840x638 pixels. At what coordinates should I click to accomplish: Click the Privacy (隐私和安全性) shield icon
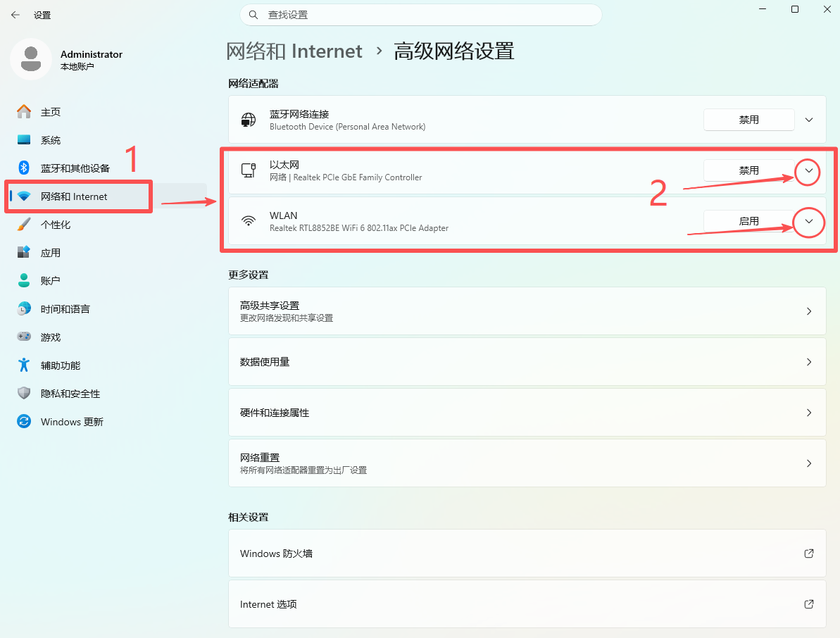pyautogui.click(x=23, y=393)
